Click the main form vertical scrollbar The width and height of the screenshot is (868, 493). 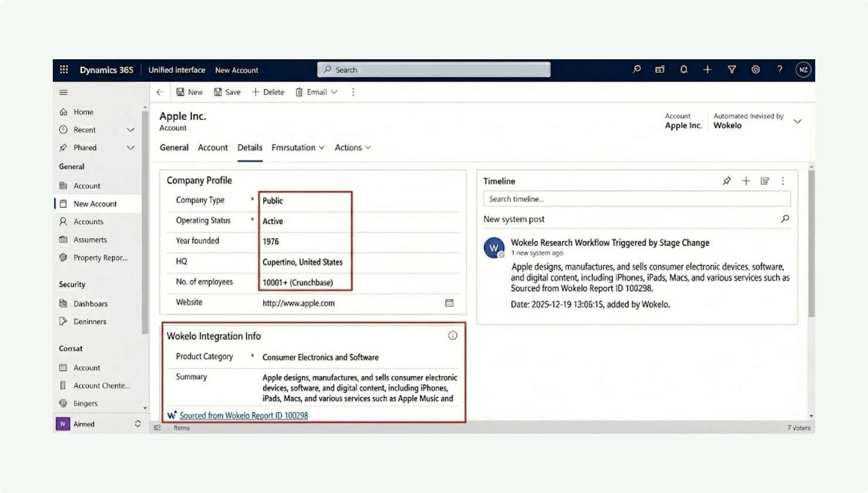coord(811,243)
